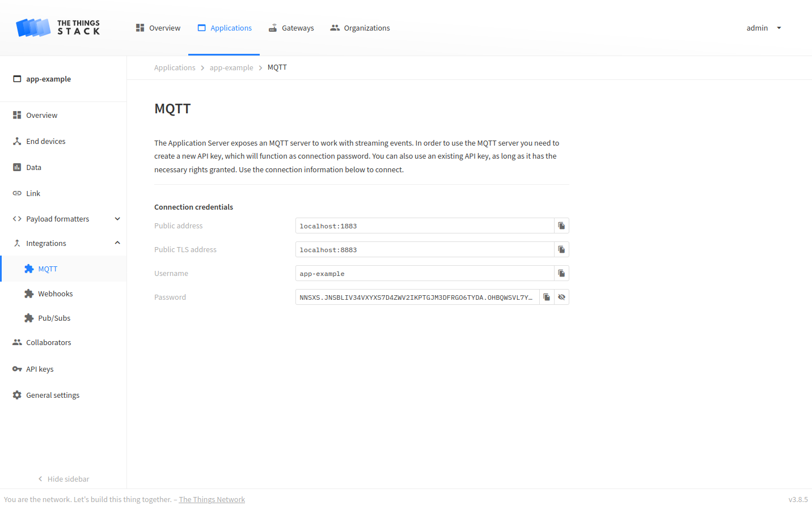This screenshot has width=812, height=510.
Task: Switch to the Organizations tab
Action: (360, 28)
